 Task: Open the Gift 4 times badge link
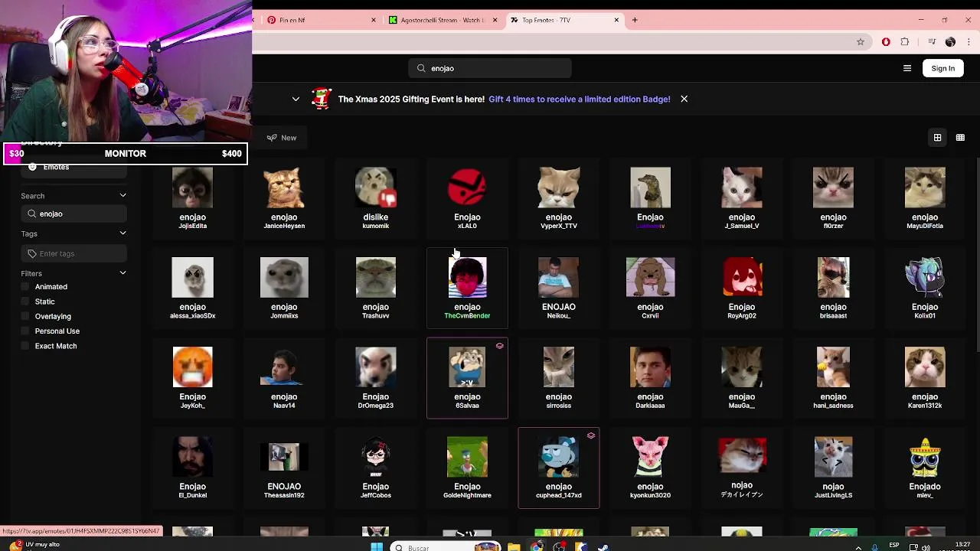tap(580, 99)
